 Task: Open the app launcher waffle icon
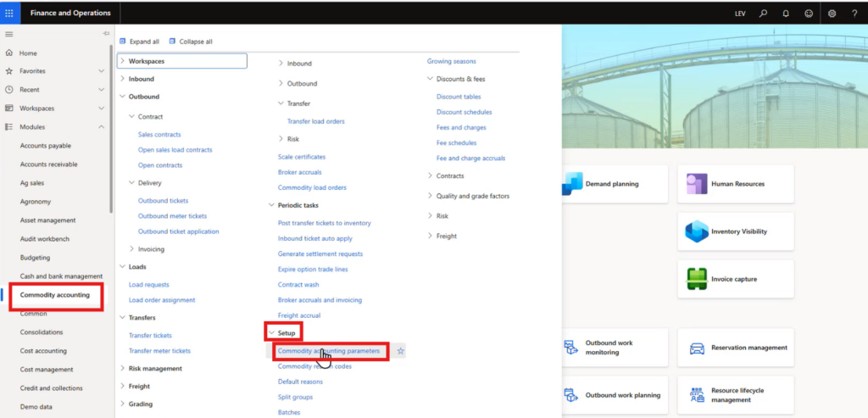(x=9, y=13)
